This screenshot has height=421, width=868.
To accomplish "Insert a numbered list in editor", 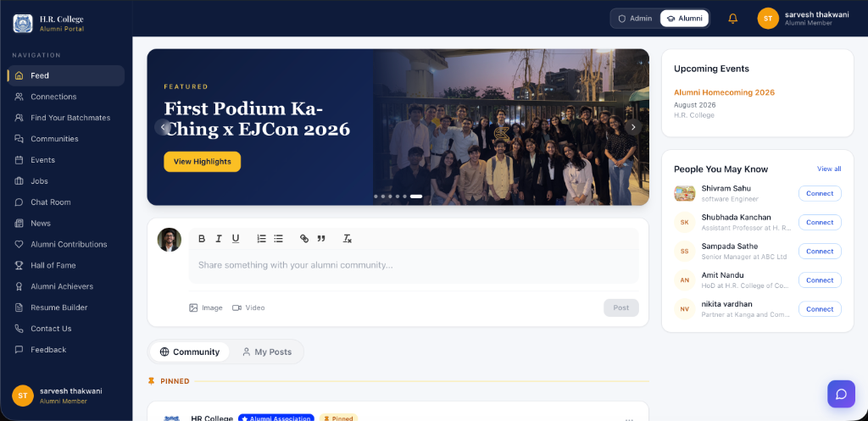I will [x=262, y=238].
